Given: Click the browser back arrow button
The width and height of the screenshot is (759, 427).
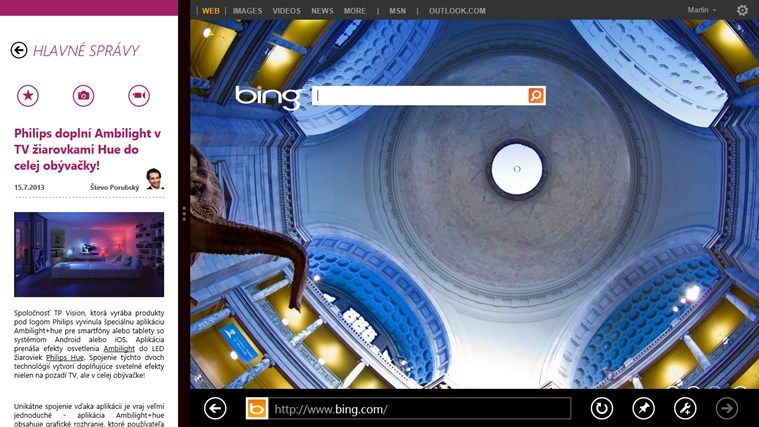Looking at the screenshot, I should (215, 409).
